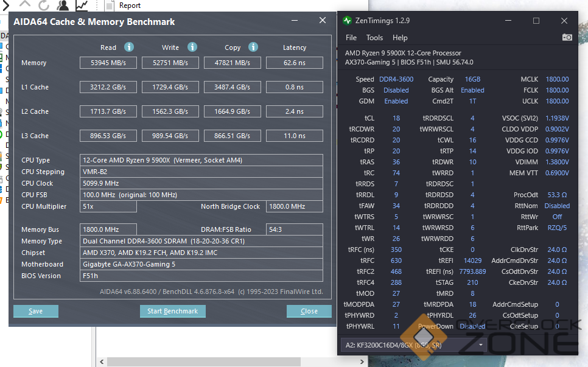Click the info icon next to Copy
The width and height of the screenshot is (588, 367).
coord(253,47)
